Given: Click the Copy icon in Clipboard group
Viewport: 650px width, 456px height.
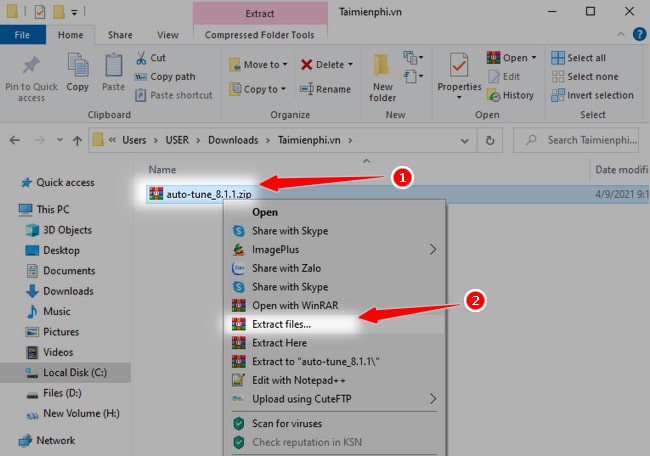Looking at the screenshot, I should (x=78, y=65).
